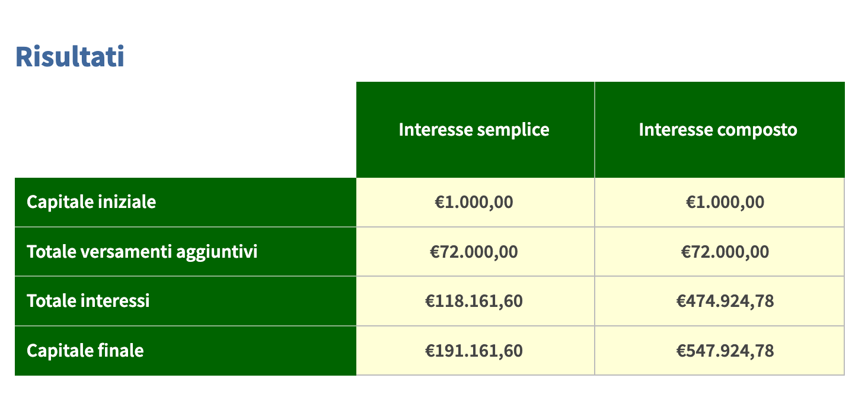868x410 pixels.
Task: Select simple interest Capitale iniziale value €1.000,00
Action: tap(476, 202)
